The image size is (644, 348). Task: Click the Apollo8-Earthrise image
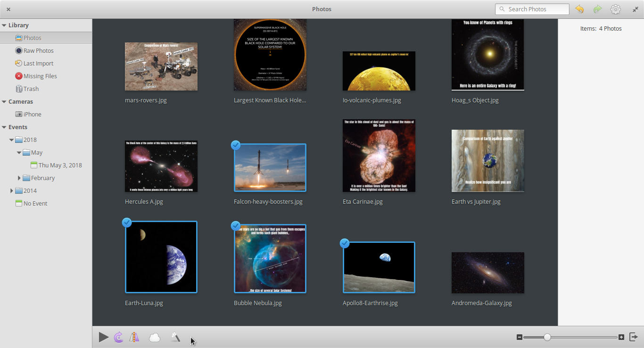tap(379, 267)
